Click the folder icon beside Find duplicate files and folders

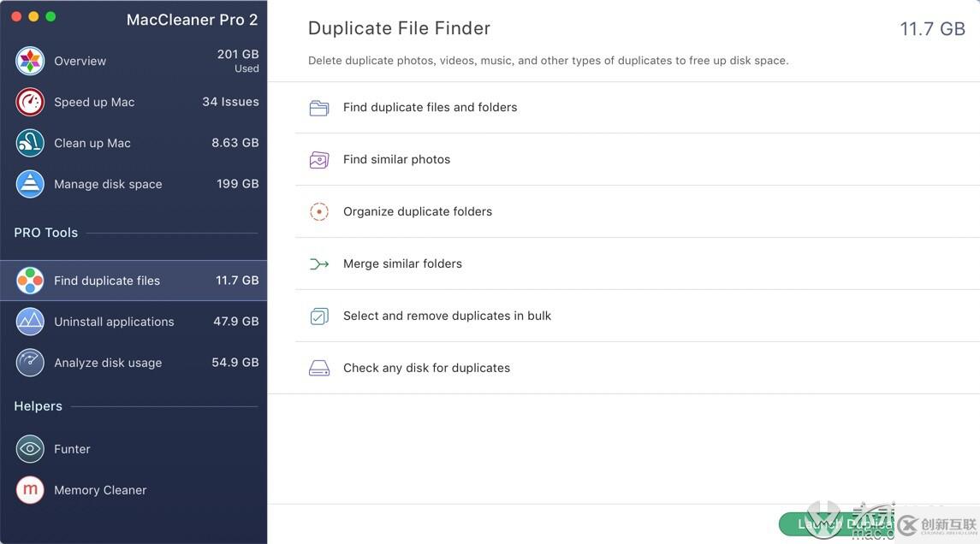pyautogui.click(x=318, y=108)
